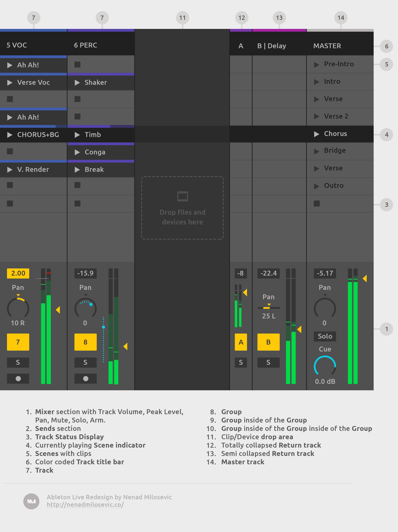
Task: Click send B button on the Delay return
Action: click(x=268, y=342)
